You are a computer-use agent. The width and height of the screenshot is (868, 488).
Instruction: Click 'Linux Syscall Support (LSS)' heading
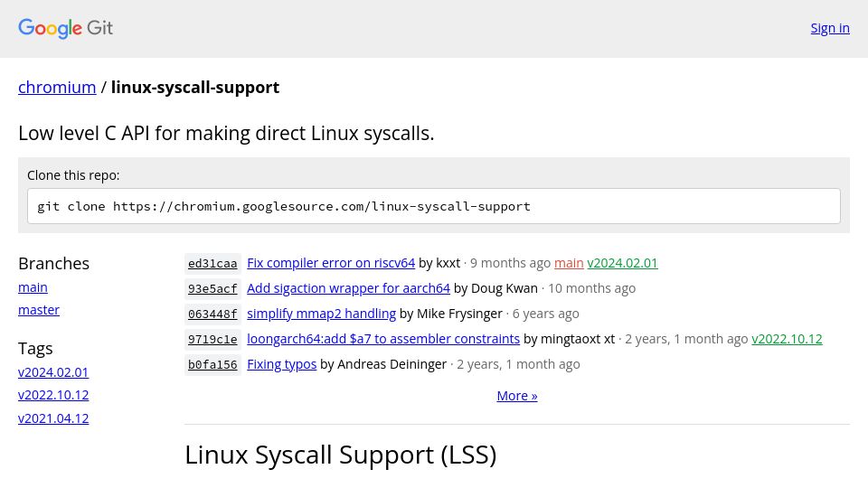coord(341,455)
